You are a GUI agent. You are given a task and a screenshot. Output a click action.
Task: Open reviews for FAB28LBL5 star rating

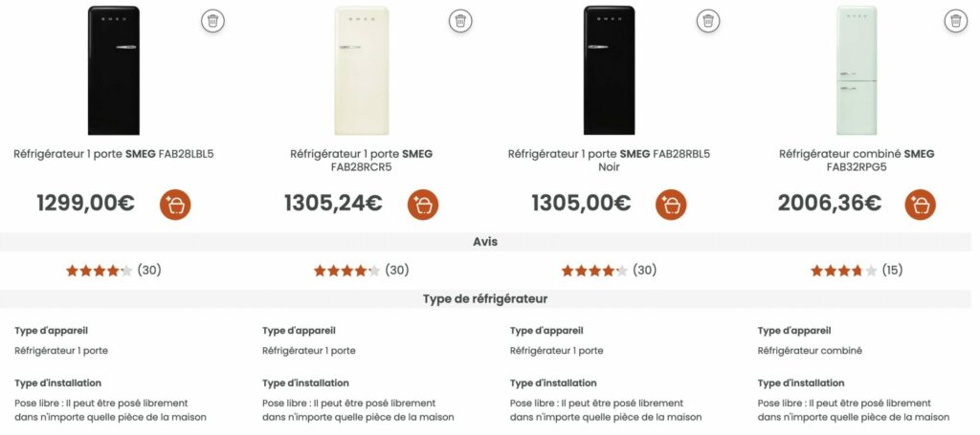pos(114,271)
